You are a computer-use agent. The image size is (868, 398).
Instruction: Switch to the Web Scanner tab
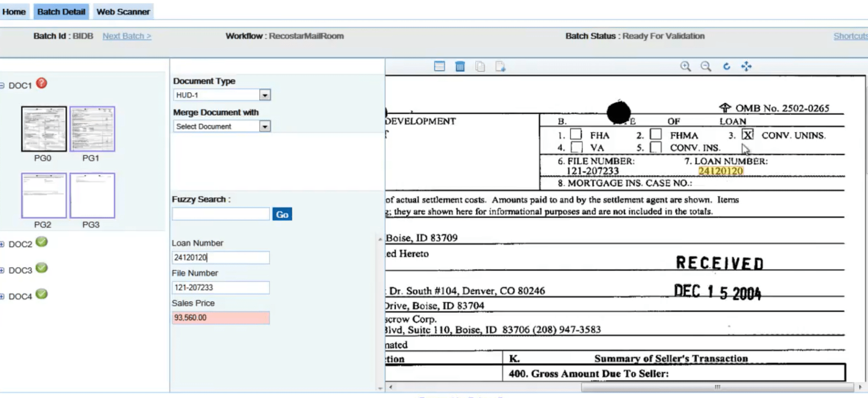pyautogui.click(x=123, y=12)
